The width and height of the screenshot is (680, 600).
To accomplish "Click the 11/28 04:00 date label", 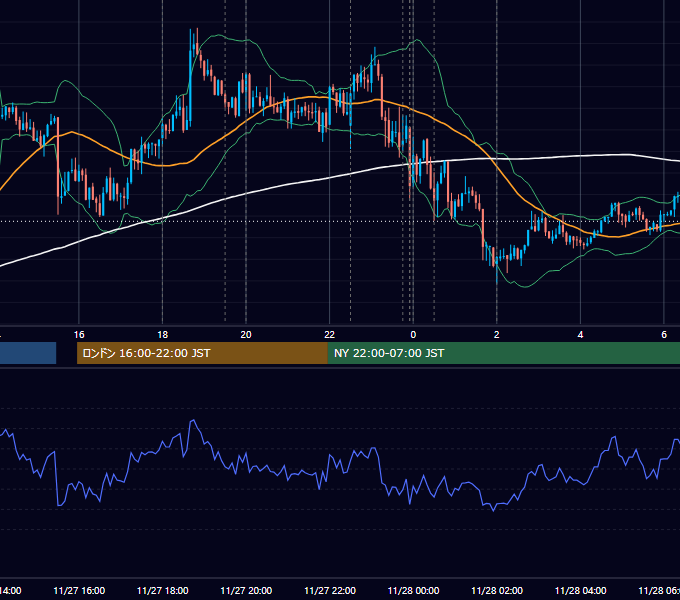I will click(581, 590).
